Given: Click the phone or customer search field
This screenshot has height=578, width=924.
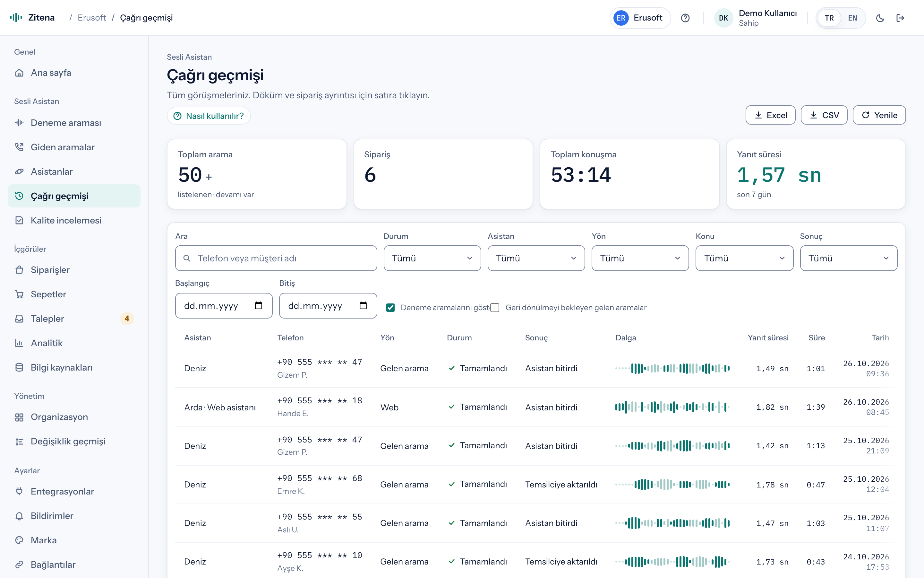Looking at the screenshot, I should (x=276, y=258).
